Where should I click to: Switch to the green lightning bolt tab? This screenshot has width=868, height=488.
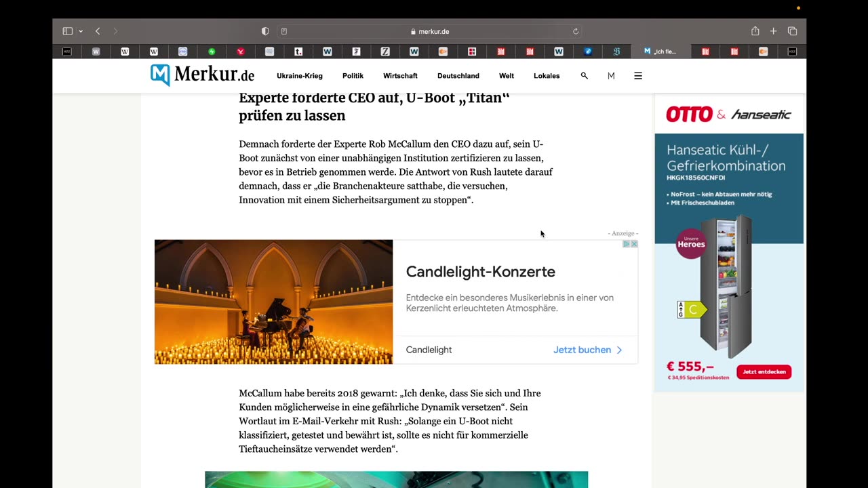point(212,52)
